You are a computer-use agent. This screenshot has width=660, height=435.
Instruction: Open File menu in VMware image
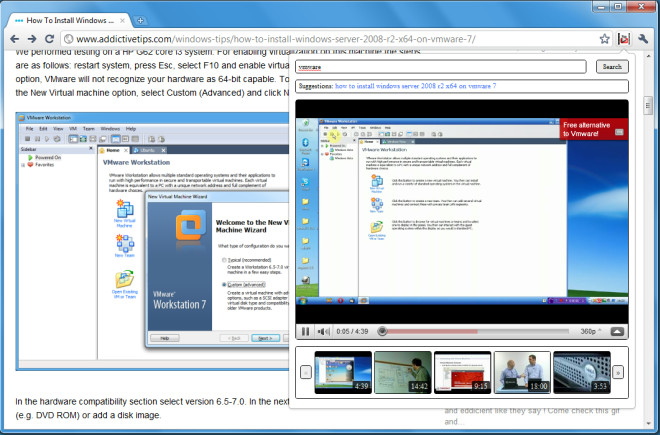[29, 128]
